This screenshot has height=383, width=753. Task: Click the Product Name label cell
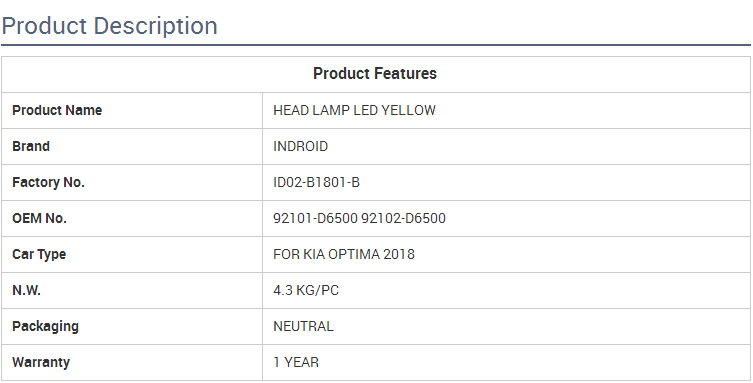(x=132, y=110)
